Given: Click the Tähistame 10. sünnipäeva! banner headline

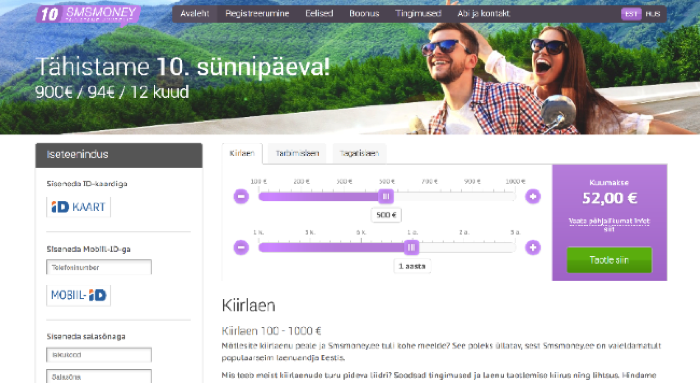Looking at the screenshot, I should tap(183, 67).
